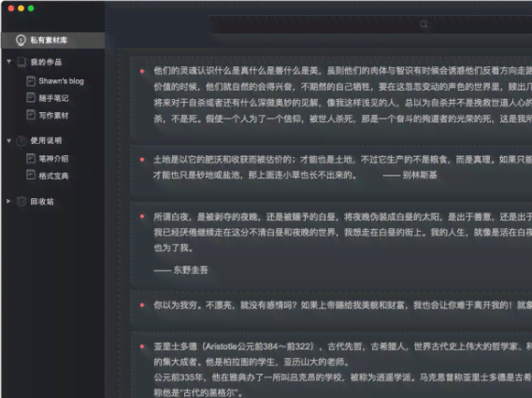Collapse the 使用说明 group triangle
The width and height of the screenshot is (532, 398).
tap(9, 140)
